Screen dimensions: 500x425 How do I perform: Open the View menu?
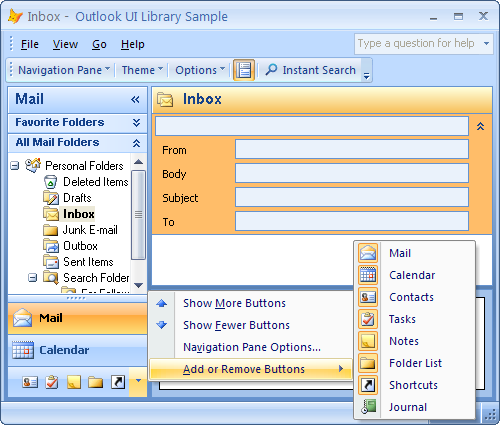coord(65,44)
